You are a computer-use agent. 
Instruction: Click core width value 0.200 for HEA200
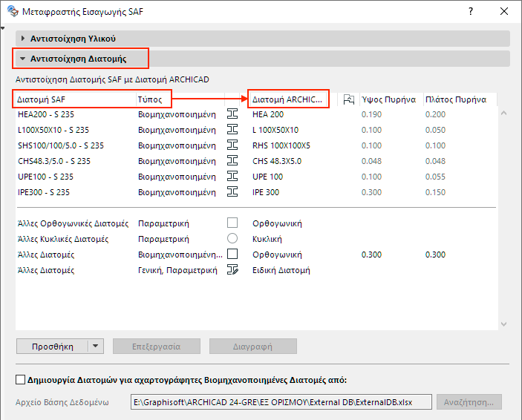435,114
